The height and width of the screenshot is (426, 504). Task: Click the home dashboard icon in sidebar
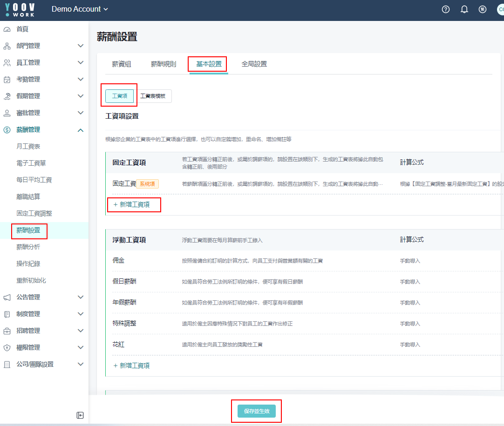coord(7,29)
